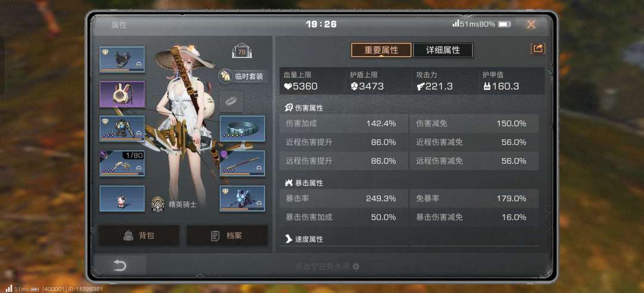Toggle 临时套装 outfit button
Image resolution: width=644 pixels, height=293 pixels.
point(241,76)
